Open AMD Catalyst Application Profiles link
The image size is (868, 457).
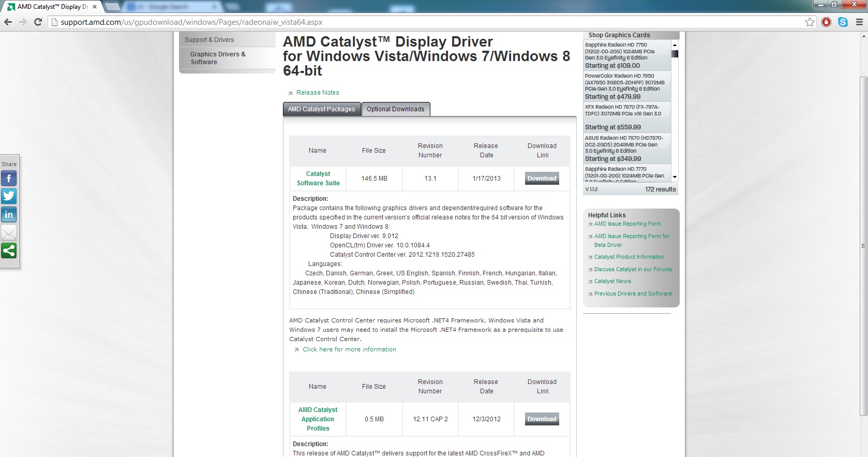[x=318, y=419]
